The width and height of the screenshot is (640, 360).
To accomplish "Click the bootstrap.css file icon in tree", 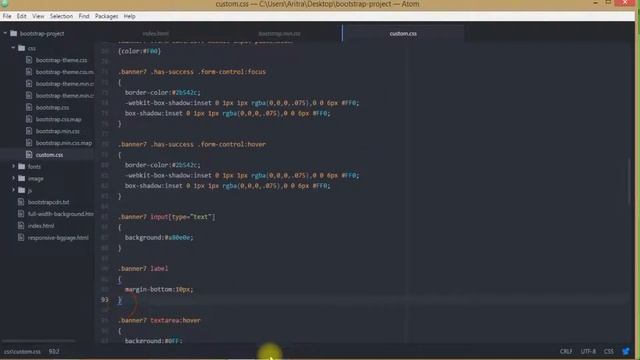I will click(29, 107).
